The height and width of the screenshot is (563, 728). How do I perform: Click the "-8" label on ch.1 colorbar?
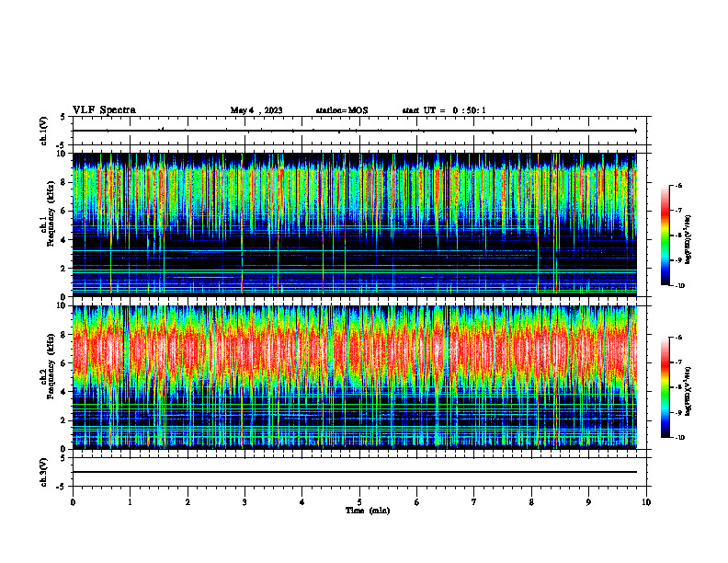point(678,236)
